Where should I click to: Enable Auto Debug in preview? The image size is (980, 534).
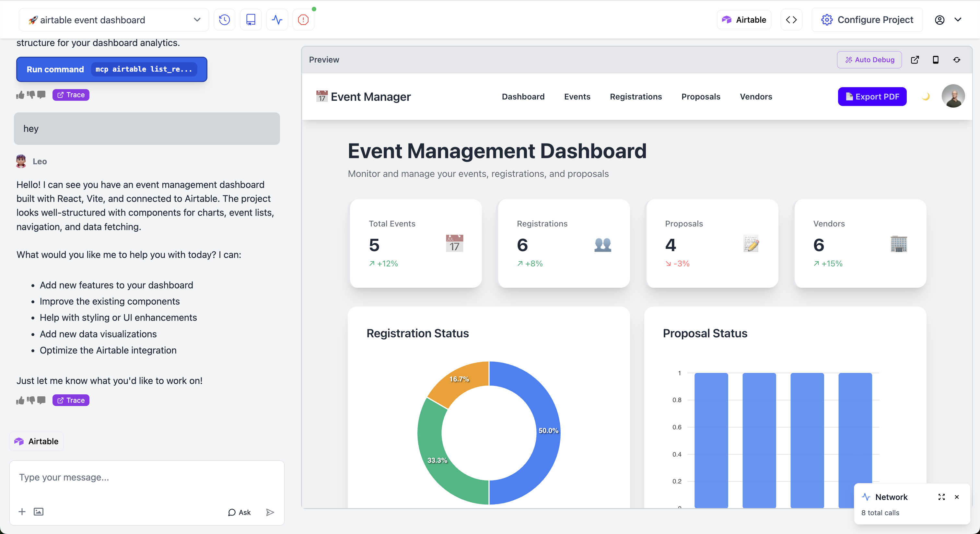[x=869, y=60]
